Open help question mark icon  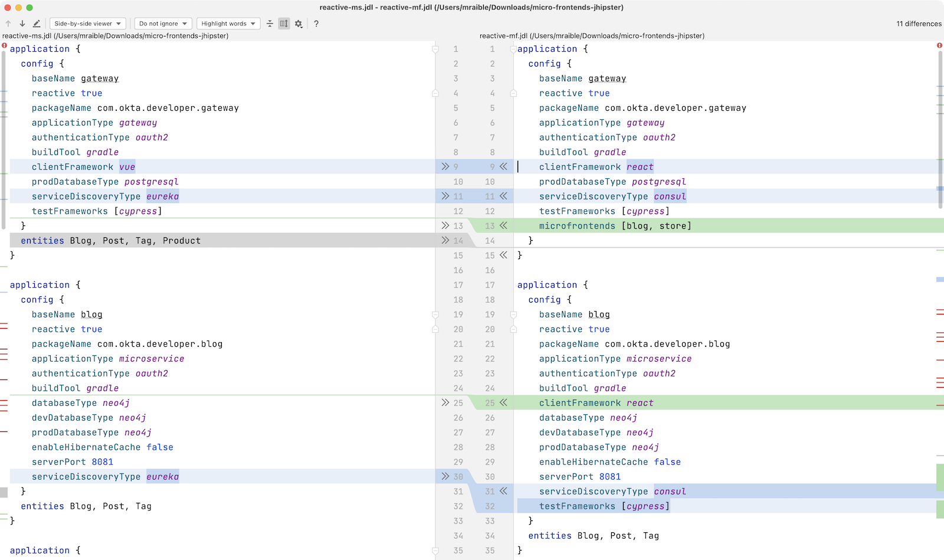click(x=316, y=24)
